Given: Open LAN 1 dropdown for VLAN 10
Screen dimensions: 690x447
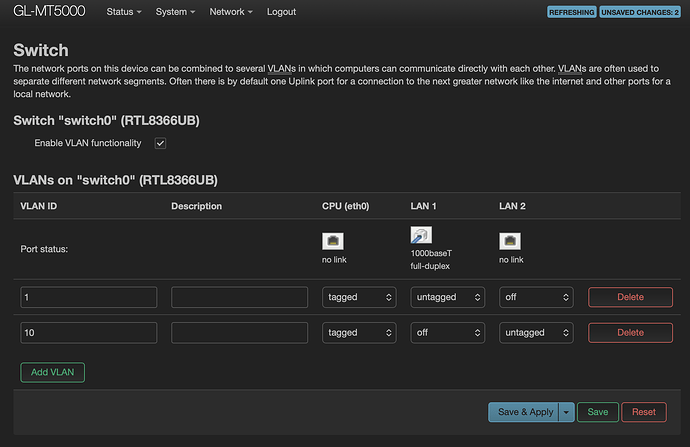Looking at the screenshot, I should [x=447, y=333].
